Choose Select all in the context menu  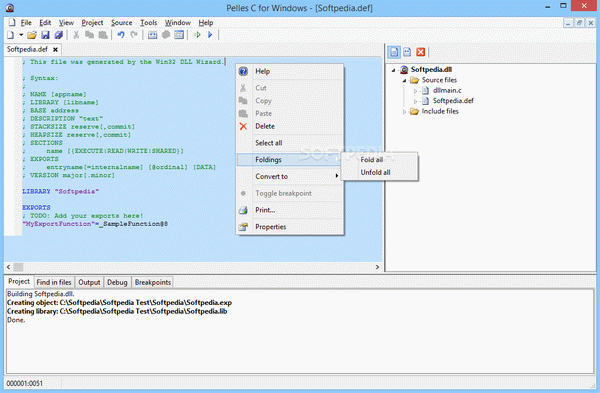coord(290,143)
